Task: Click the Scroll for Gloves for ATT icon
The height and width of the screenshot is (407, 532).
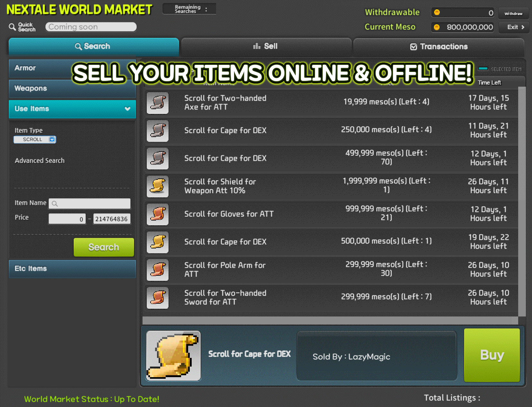Action: pos(157,214)
